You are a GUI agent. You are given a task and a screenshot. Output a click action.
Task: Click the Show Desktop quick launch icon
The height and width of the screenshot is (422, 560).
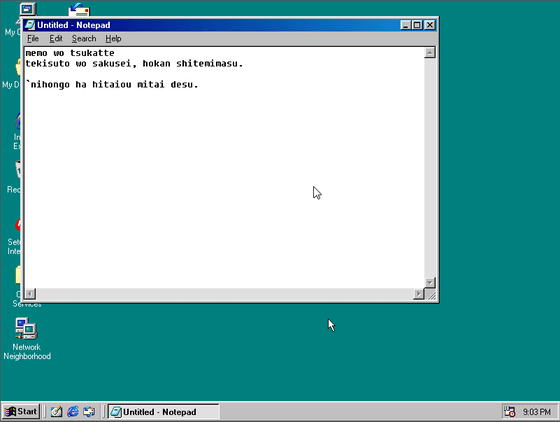point(56,412)
